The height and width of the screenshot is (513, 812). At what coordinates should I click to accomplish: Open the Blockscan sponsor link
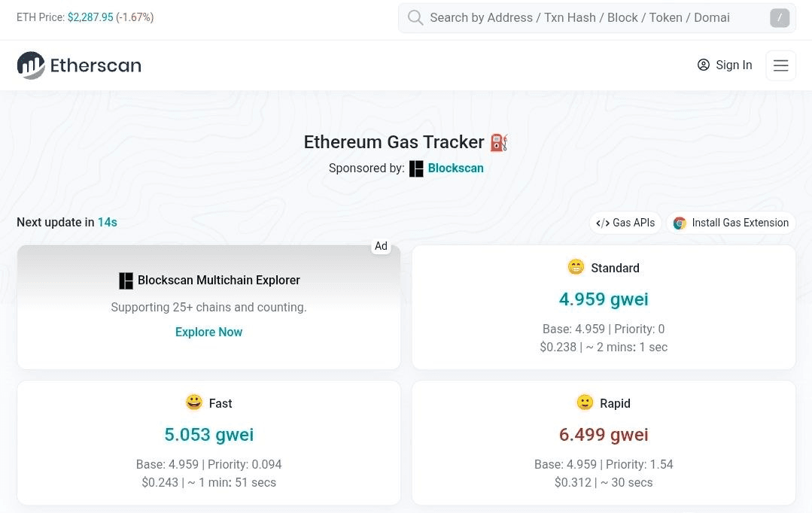(x=456, y=168)
